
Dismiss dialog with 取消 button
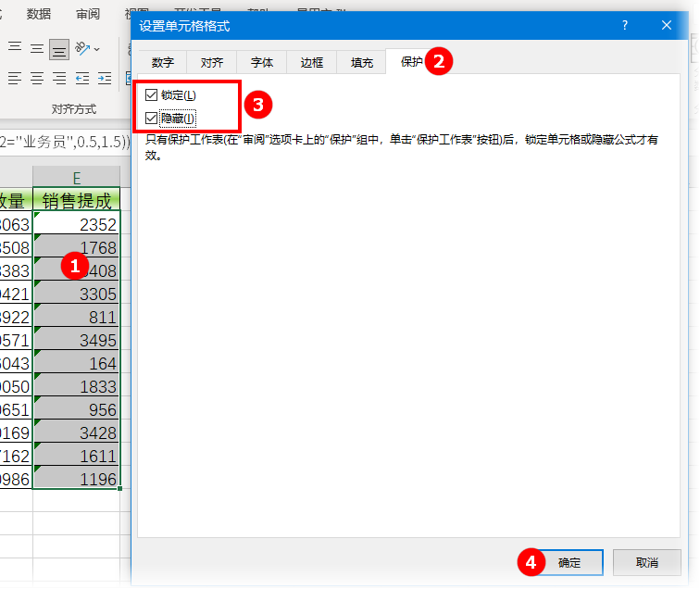[647, 562]
